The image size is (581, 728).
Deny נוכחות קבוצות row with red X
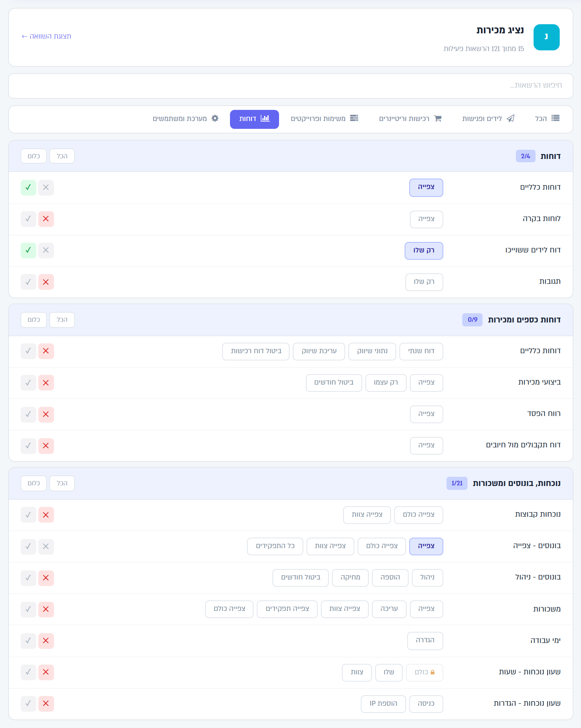point(46,514)
